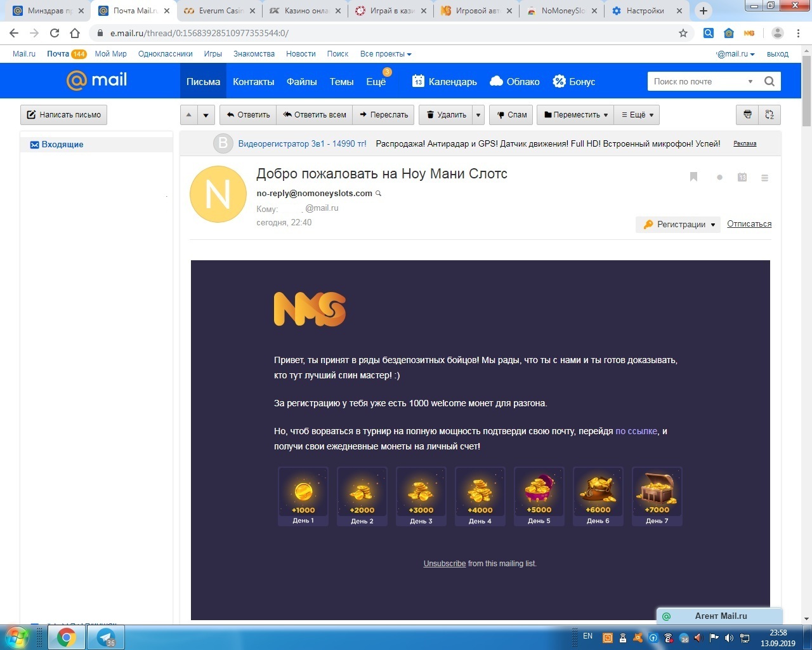Reply using the Ответить button
This screenshot has height=650, width=812.
(x=248, y=115)
